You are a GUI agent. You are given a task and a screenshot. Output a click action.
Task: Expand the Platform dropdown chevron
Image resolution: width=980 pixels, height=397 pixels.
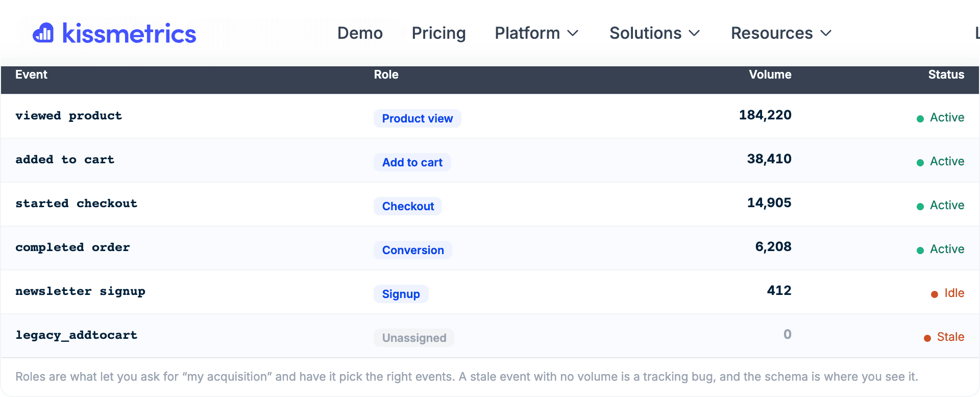573,34
